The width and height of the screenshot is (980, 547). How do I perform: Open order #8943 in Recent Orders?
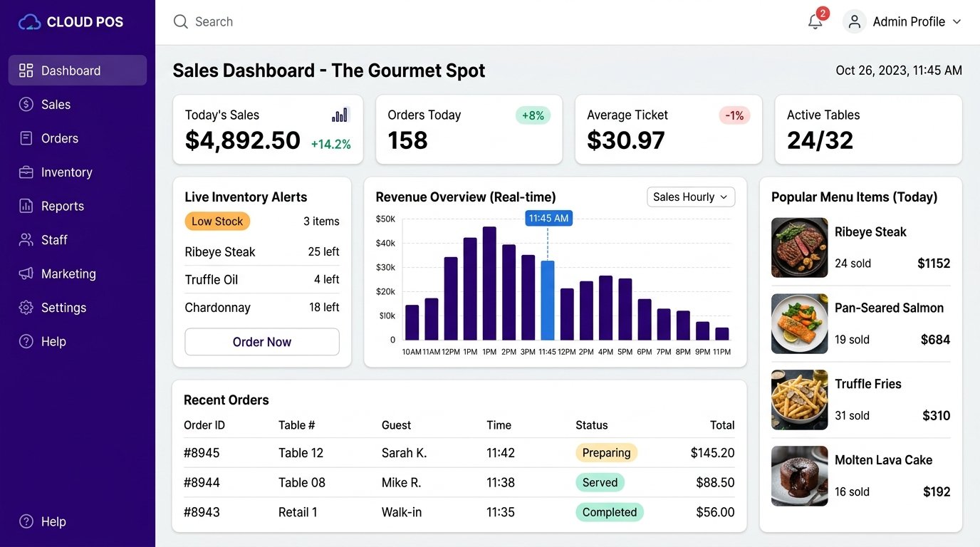point(459,513)
